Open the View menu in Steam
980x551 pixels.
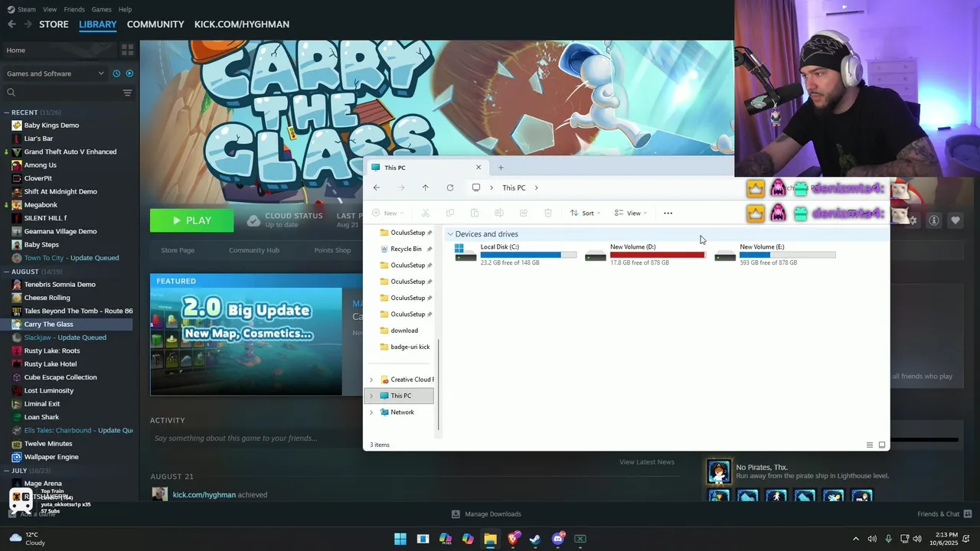[x=50, y=9]
